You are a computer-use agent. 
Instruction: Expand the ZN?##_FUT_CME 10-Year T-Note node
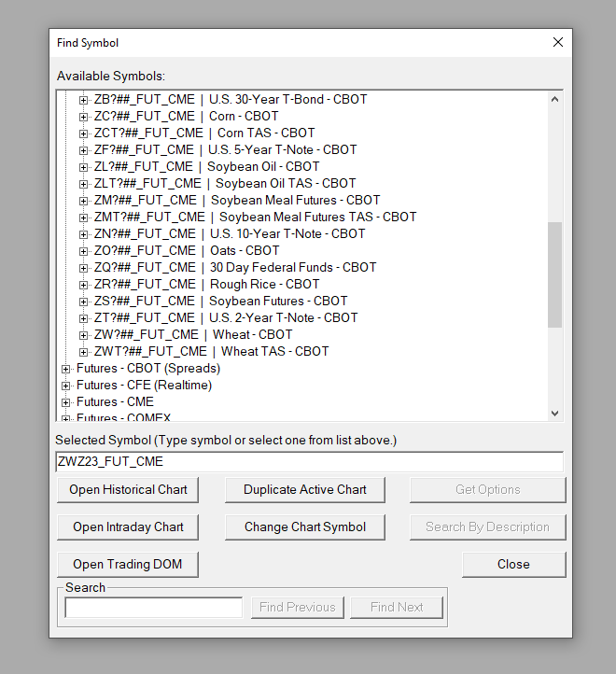[x=83, y=234]
